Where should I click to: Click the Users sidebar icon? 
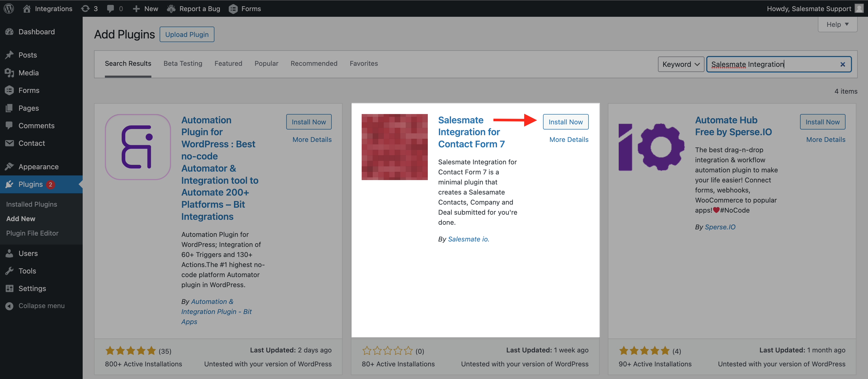click(x=10, y=253)
